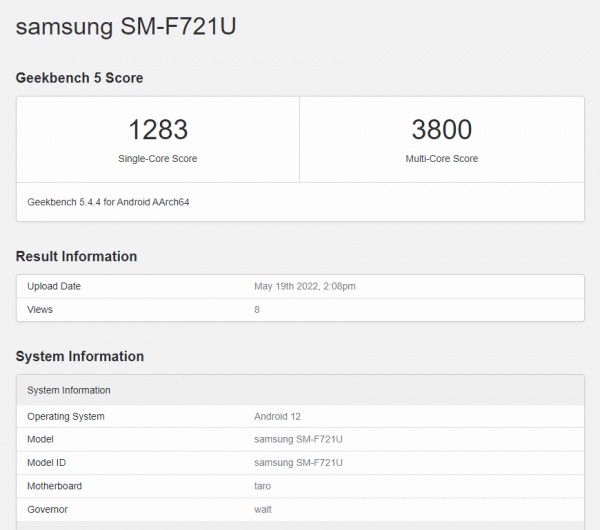Click the Model ID row label
This screenshot has width=600, height=530.
pyautogui.click(x=46, y=463)
